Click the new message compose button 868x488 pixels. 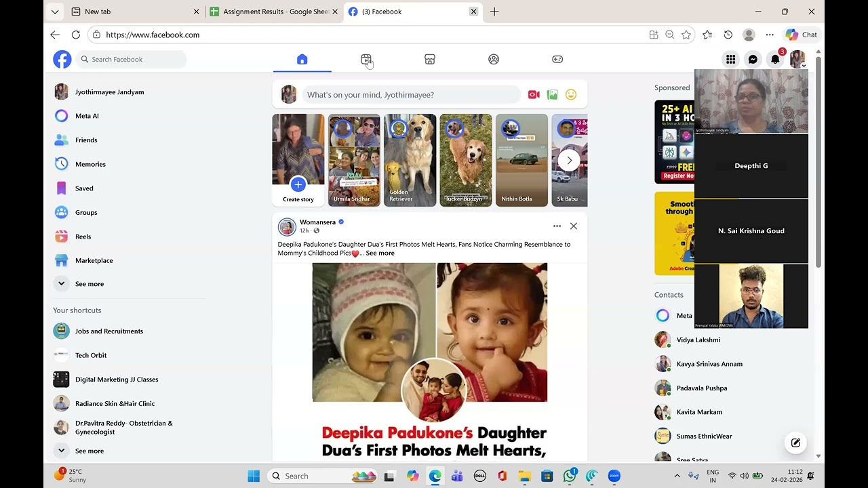795,443
